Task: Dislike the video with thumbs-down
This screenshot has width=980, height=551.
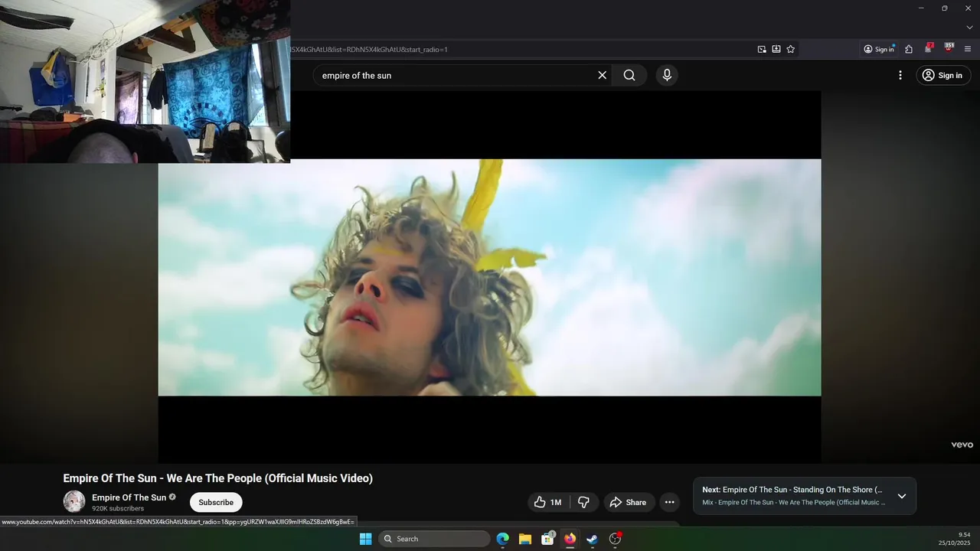Action: tap(584, 502)
